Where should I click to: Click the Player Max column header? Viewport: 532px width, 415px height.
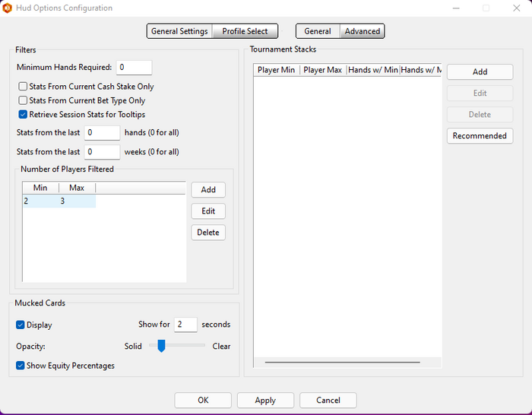tap(323, 70)
